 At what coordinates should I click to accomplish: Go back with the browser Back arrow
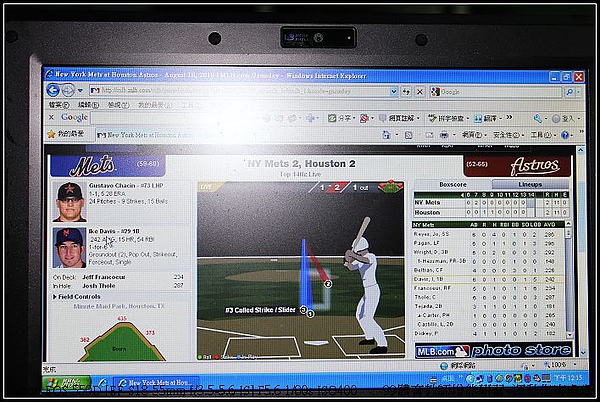tap(53, 90)
